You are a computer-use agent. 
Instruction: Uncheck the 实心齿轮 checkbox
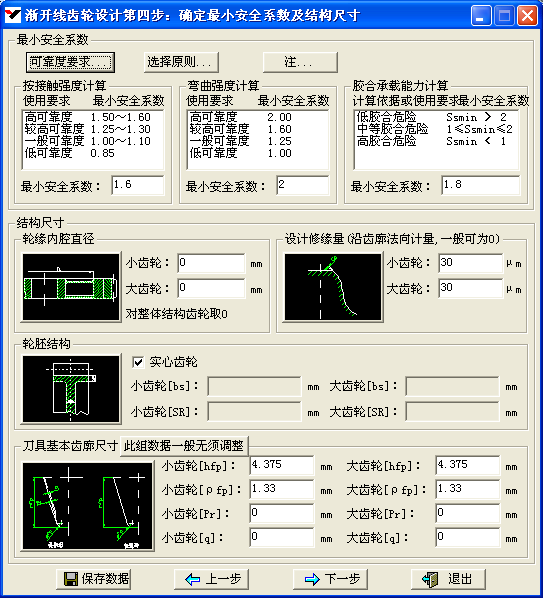[x=138, y=362]
